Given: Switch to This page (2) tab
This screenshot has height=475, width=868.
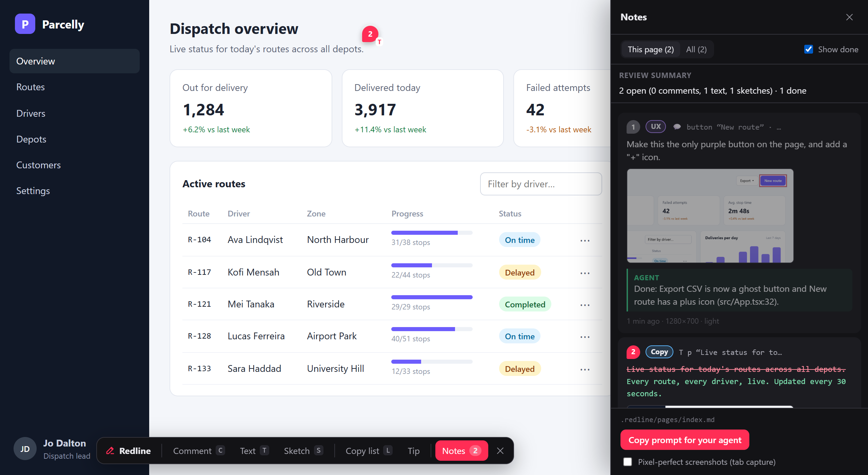Looking at the screenshot, I should (651, 50).
